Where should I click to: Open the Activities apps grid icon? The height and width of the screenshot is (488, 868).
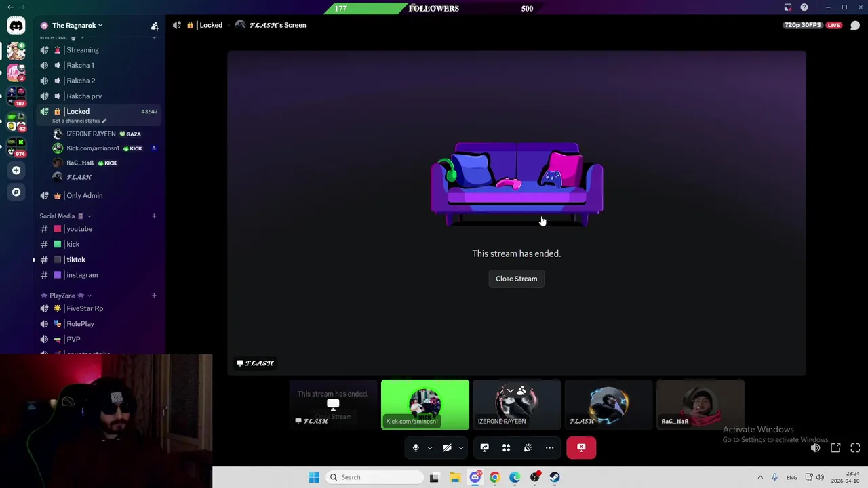(506, 447)
